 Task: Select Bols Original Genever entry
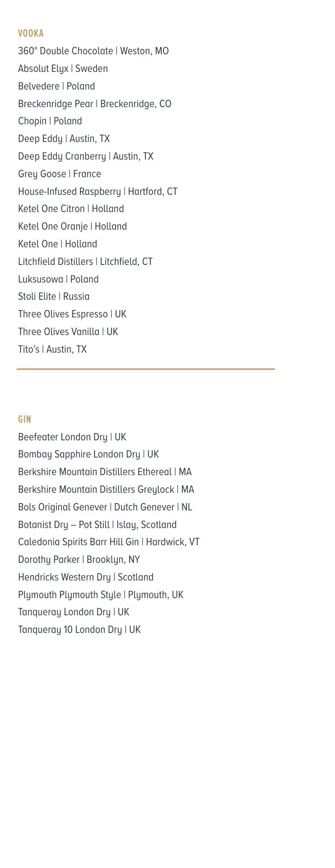pos(105,507)
